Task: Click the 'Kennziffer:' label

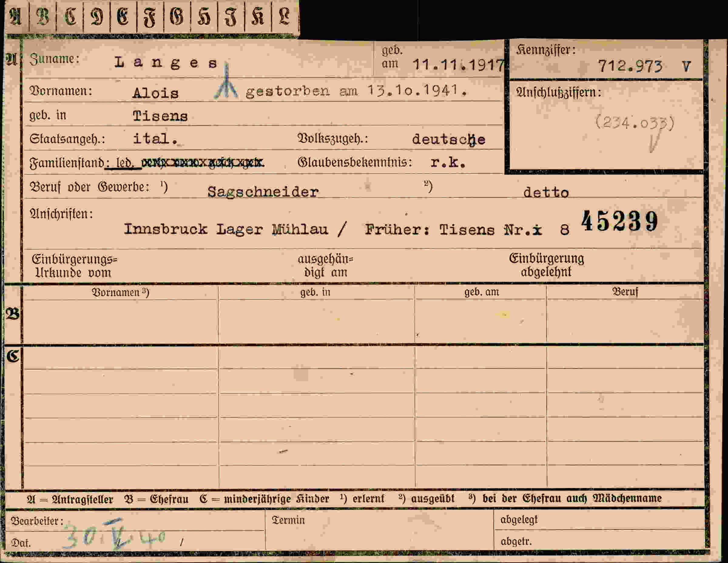Action: 546,50
